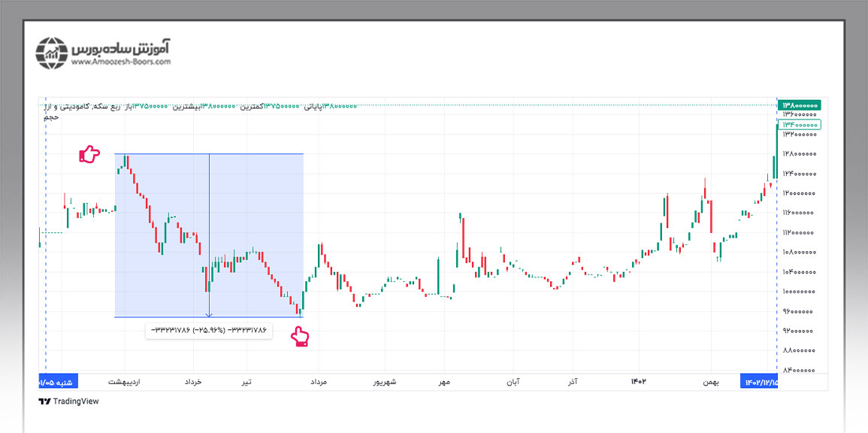Image resolution: width=868 pixels, height=433 pixels.
Task: Click the red pointing hand at the price peak
Action: click(x=89, y=155)
